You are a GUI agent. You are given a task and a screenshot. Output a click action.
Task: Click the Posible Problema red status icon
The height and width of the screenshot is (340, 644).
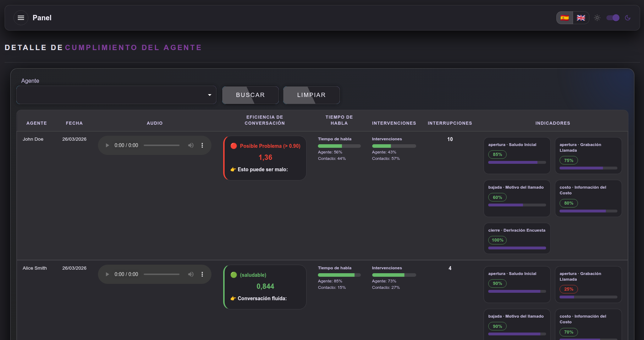pos(234,146)
